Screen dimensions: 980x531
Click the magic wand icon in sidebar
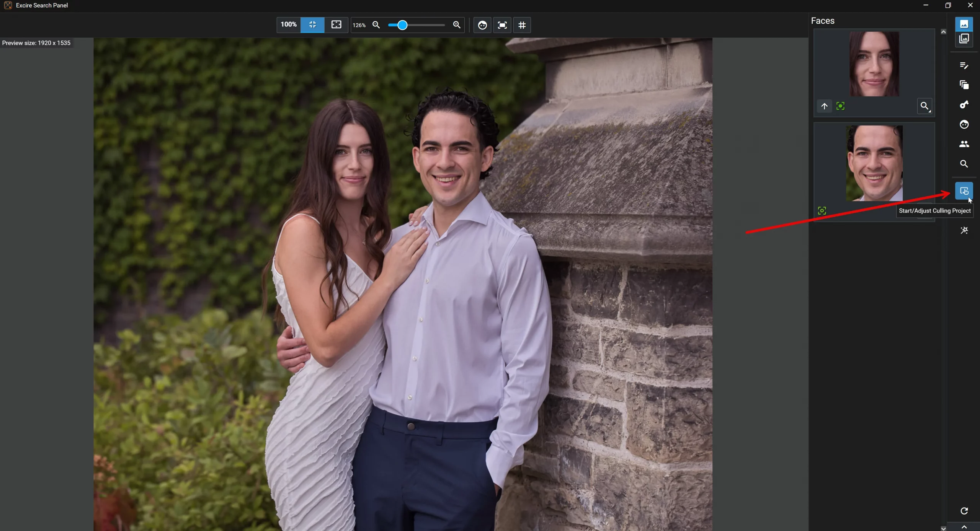click(x=964, y=230)
